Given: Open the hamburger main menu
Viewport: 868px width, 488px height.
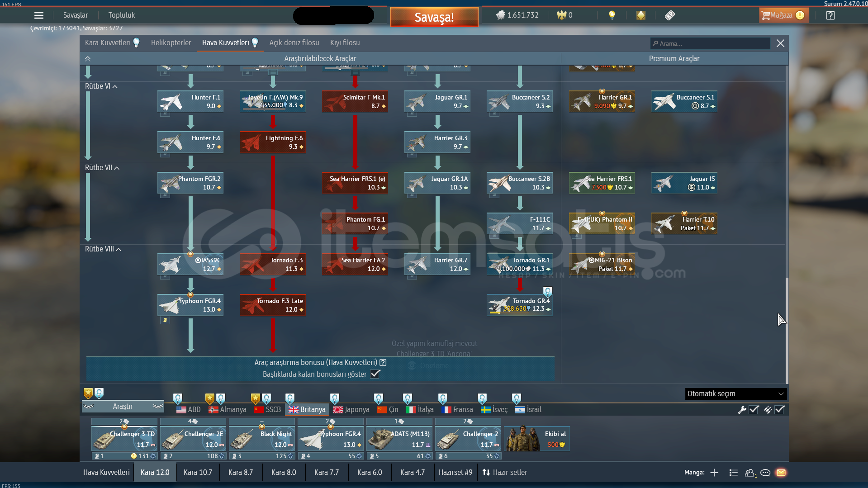Looking at the screenshot, I should 39,15.
